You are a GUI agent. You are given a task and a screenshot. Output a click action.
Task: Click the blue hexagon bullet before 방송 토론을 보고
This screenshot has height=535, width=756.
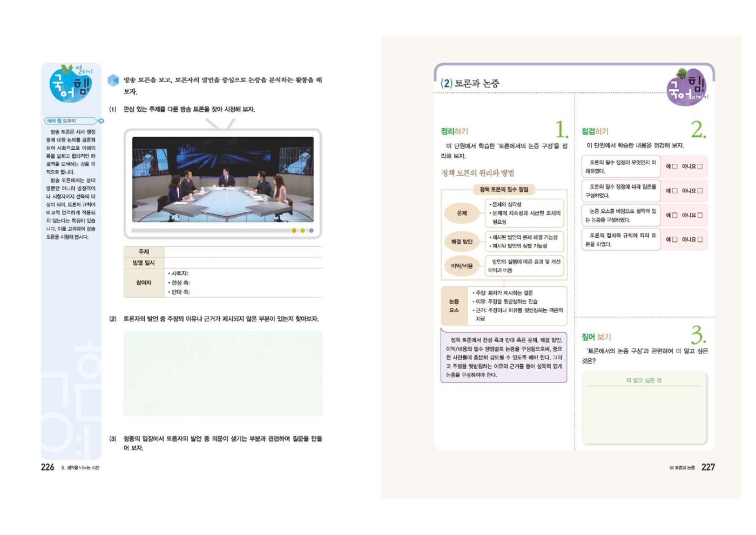[x=113, y=81]
